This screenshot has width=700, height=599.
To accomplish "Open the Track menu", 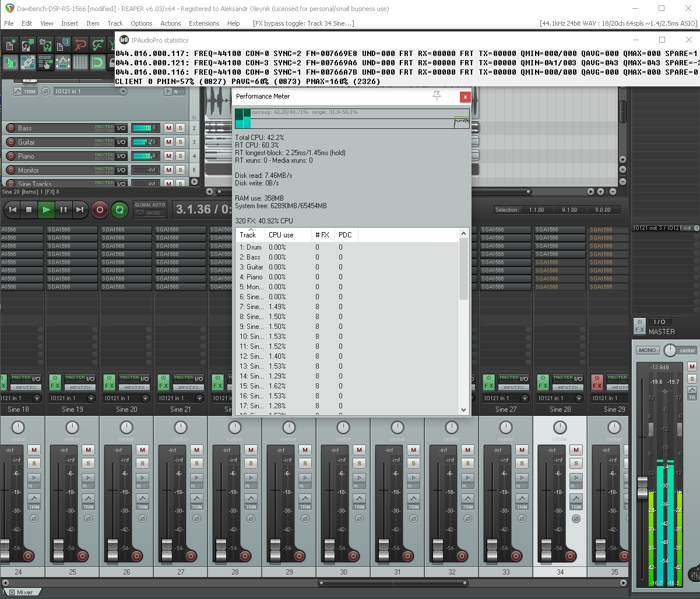I will (115, 23).
